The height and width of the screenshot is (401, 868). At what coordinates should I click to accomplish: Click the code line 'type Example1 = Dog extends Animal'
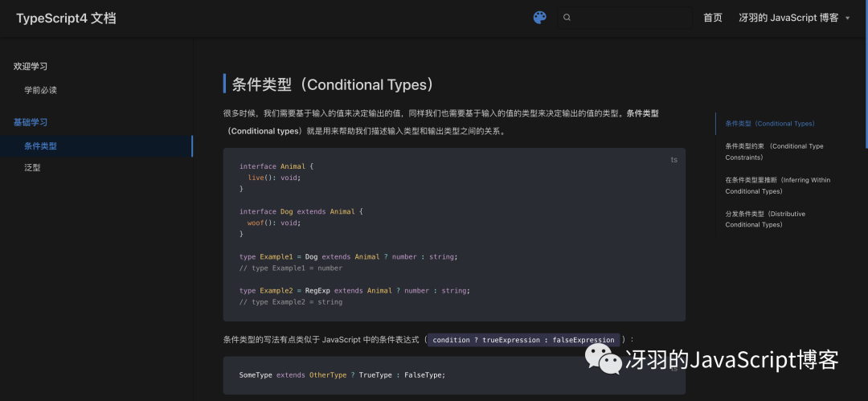click(x=349, y=257)
